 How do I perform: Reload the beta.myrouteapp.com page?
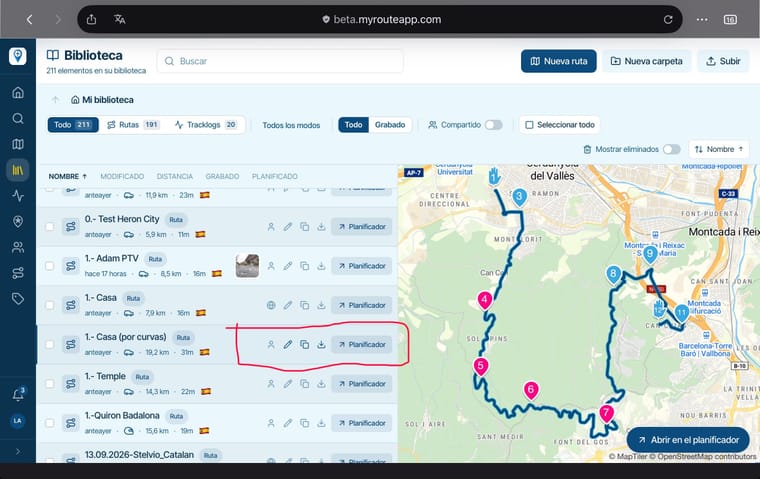(x=668, y=19)
